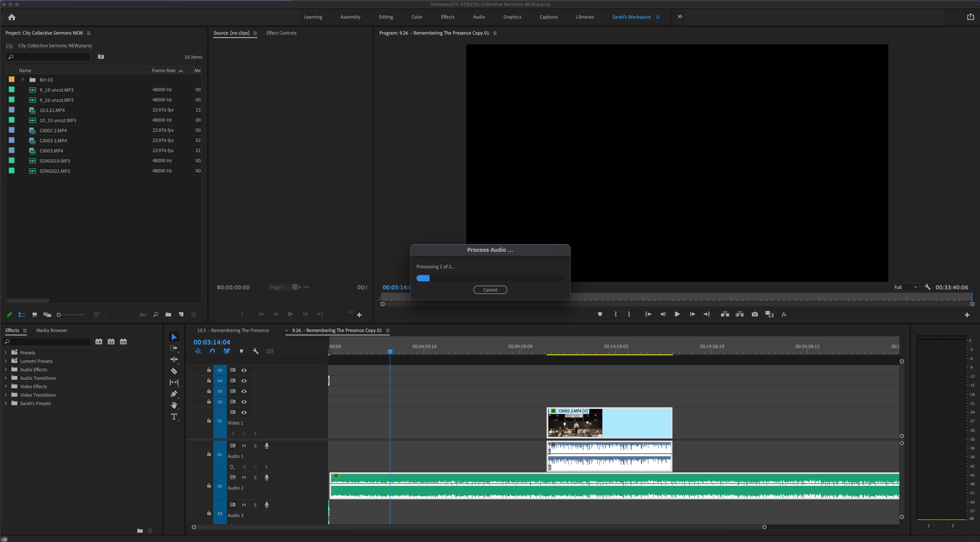Toggle V5 track output eye
The width and height of the screenshot is (980, 542).
(244, 370)
